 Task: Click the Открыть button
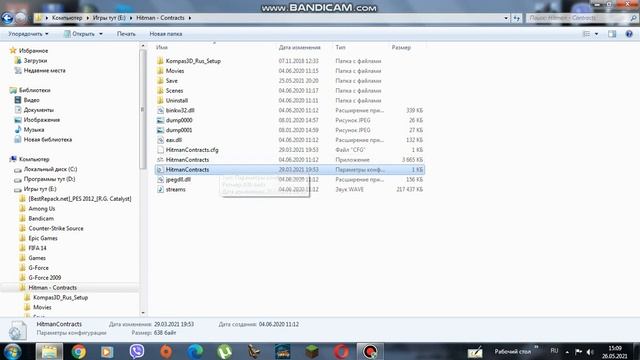tap(79, 34)
